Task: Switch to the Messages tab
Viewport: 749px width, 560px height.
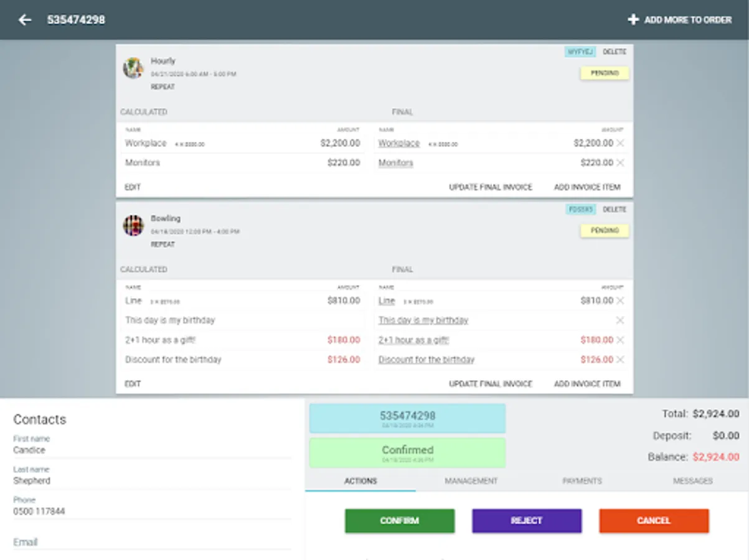Action: point(693,481)
